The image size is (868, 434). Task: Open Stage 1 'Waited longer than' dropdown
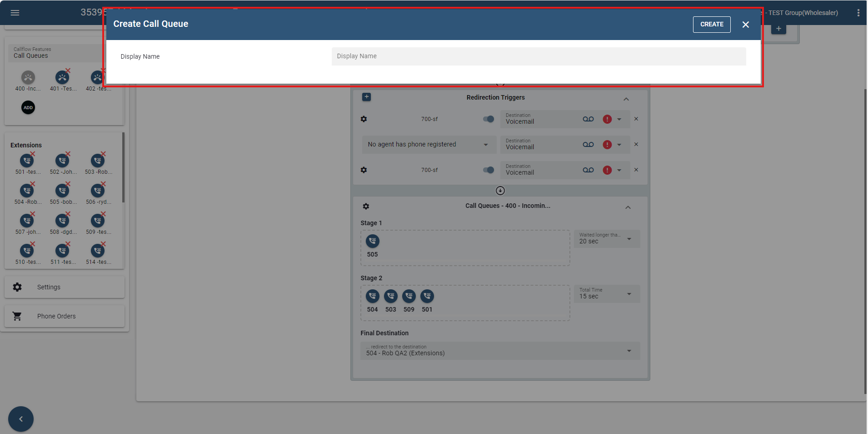click(606, 239)
